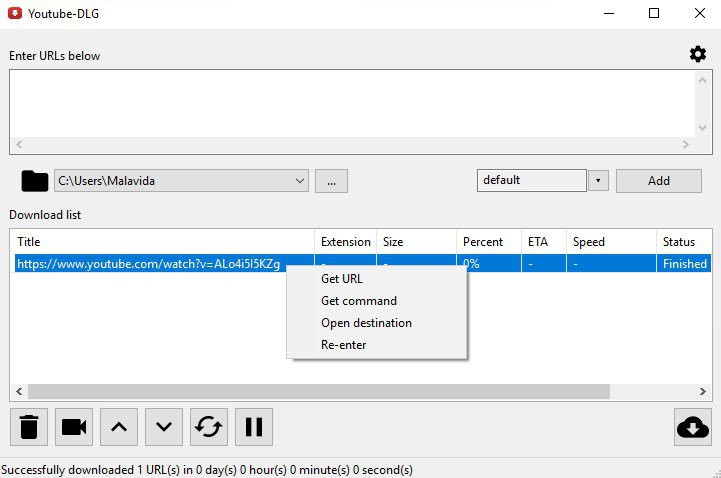Click the Youtube-DLG app icon in title bar
721x478 pixels.
pos(15,13)
